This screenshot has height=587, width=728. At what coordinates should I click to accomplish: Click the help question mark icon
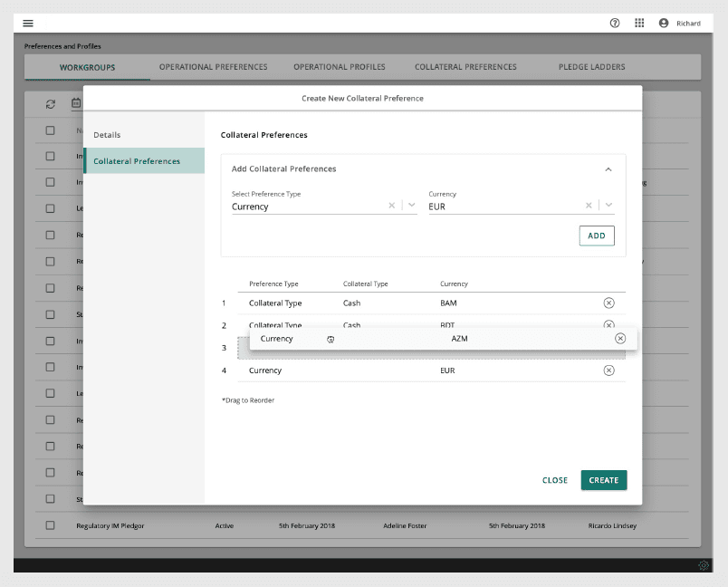pos(615,23)
